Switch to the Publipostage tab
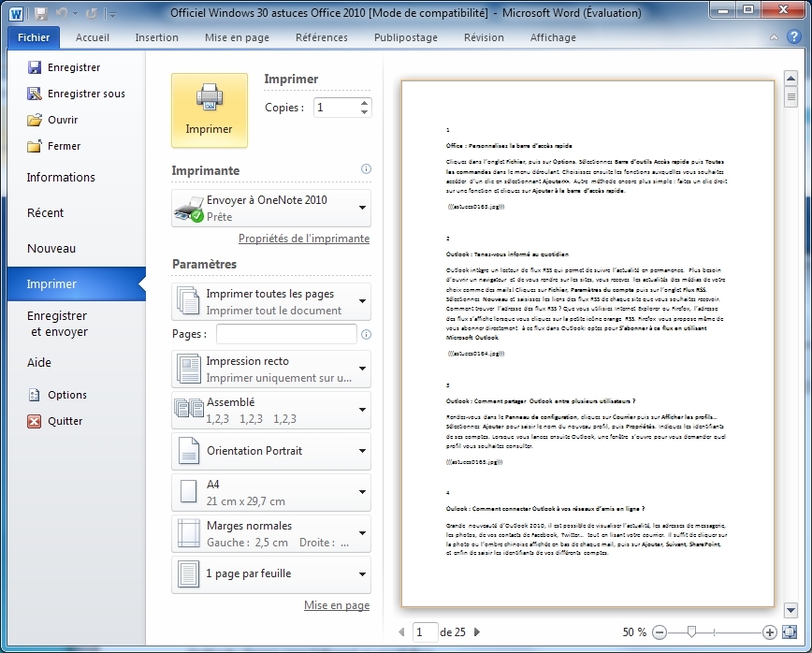 405,37
